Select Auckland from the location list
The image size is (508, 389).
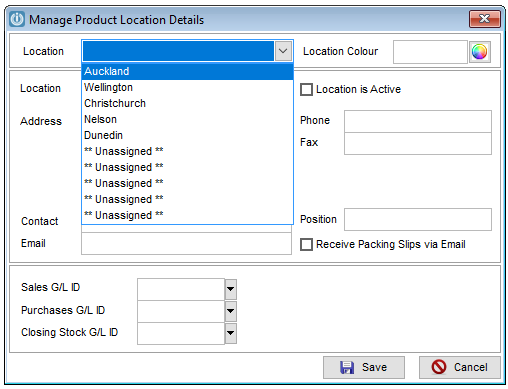[187, 71]
